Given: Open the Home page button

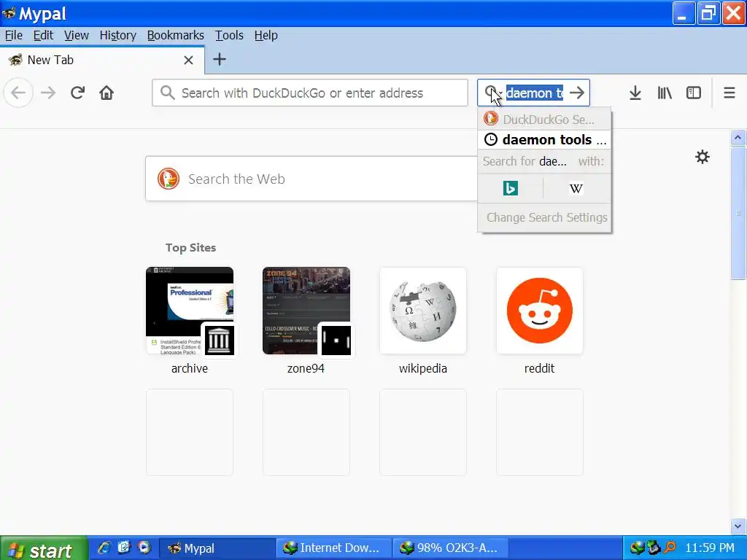Looking at the screenshot, I should pos(107,93).
